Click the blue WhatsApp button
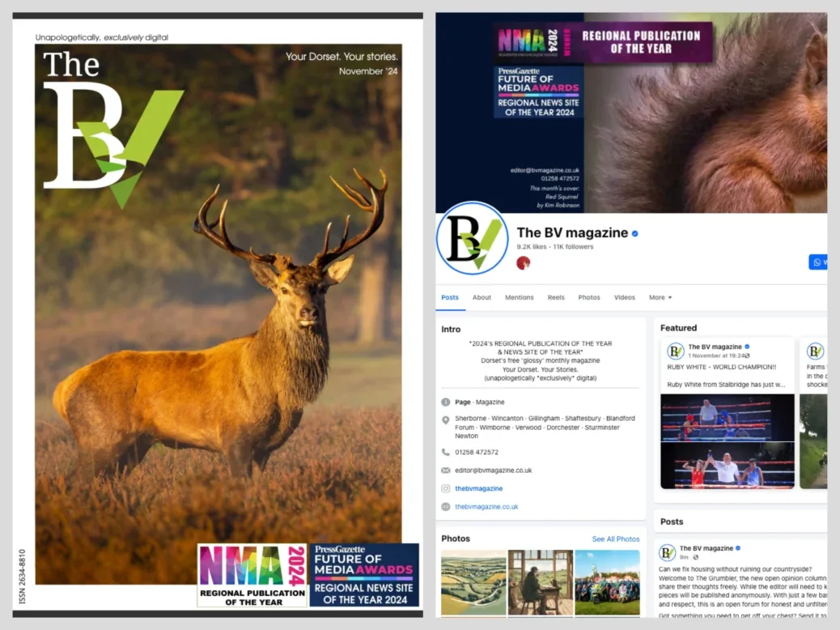The width and height of the screenshot is (840, 630). pyautogui.click(x=818, y=262)
